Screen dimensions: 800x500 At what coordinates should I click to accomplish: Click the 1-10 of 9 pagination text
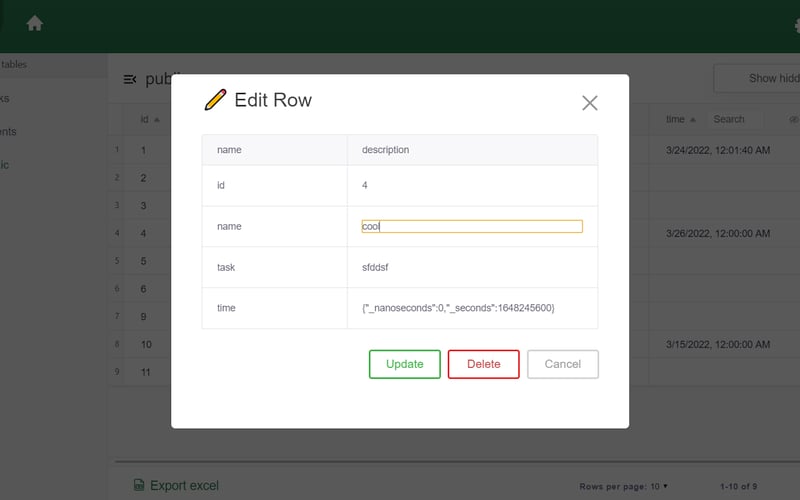point(738,486)
